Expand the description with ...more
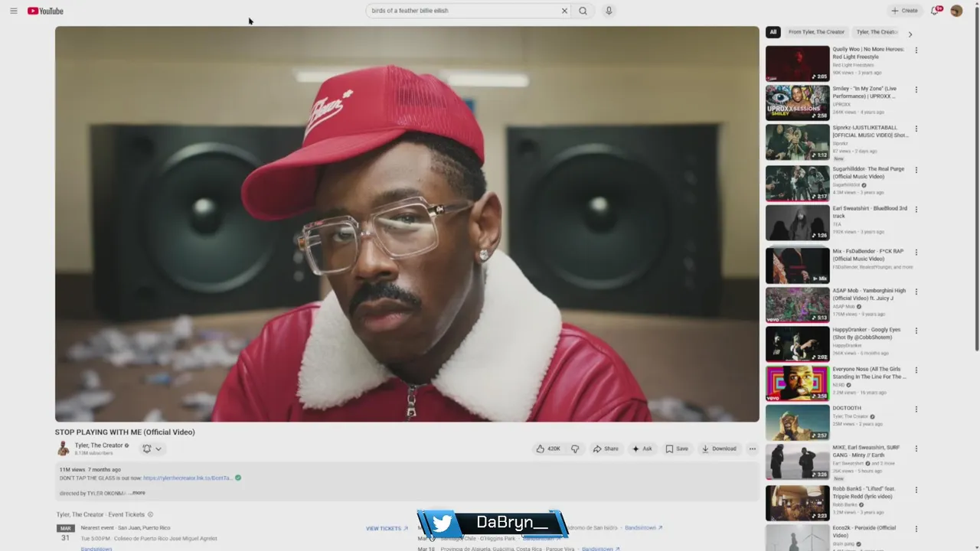 point(137,493)
